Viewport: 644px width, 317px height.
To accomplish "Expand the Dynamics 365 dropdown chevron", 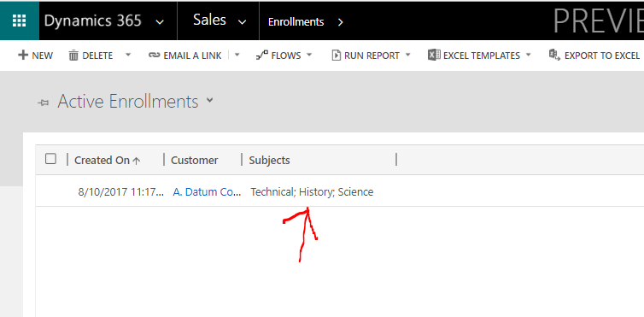I will coord(160,21).
